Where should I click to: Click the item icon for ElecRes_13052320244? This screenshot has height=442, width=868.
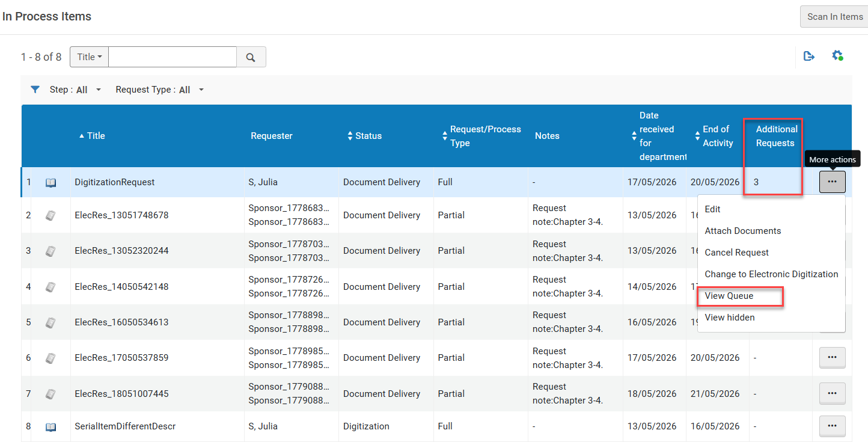51,251
